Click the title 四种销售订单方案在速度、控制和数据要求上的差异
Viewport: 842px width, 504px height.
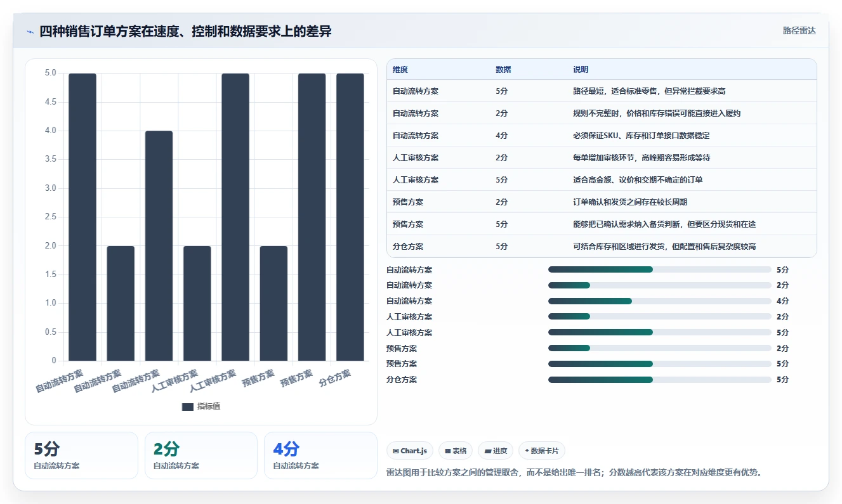pyautogui.click(x=185, y=31)
